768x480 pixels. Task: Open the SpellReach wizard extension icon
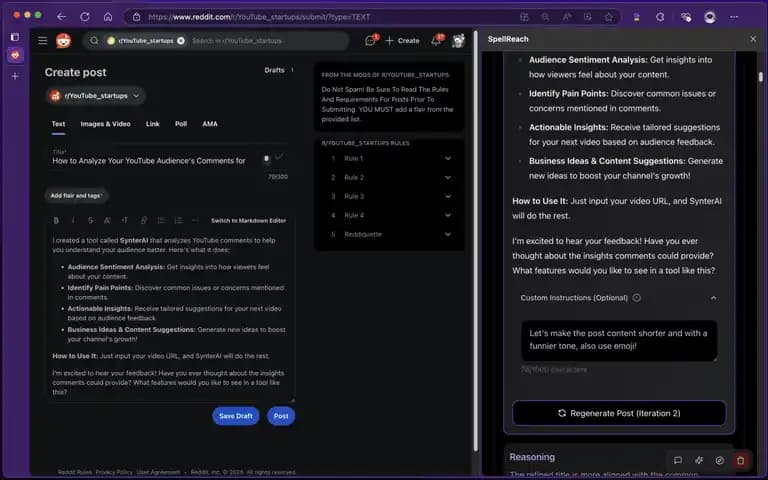coord(637,17)
